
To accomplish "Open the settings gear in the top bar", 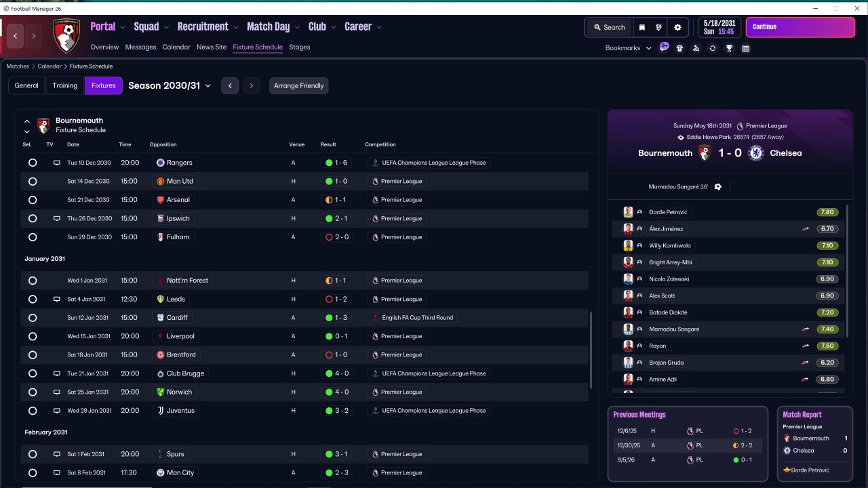I will (x=677, y=27).
